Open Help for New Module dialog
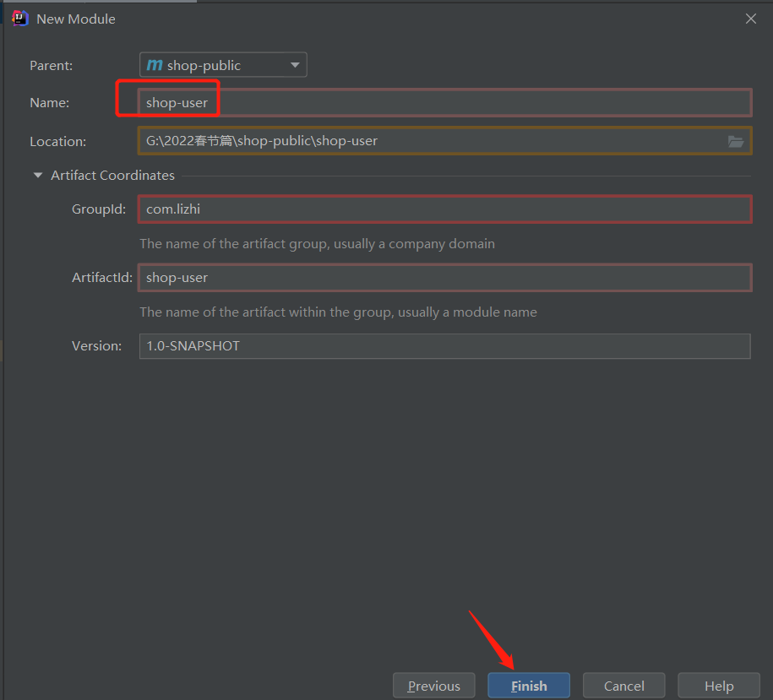 (719, 686)
